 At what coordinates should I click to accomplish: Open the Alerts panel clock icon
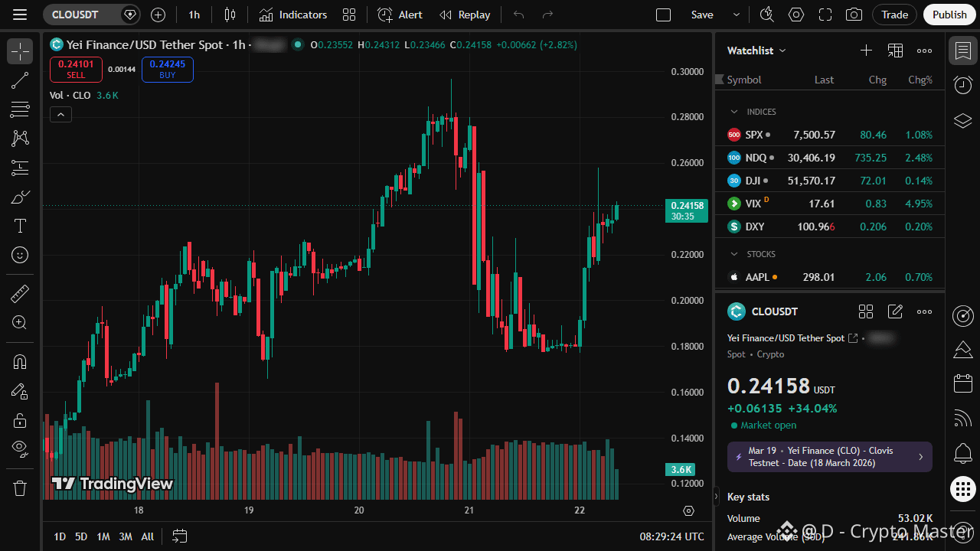pos(963,86)
